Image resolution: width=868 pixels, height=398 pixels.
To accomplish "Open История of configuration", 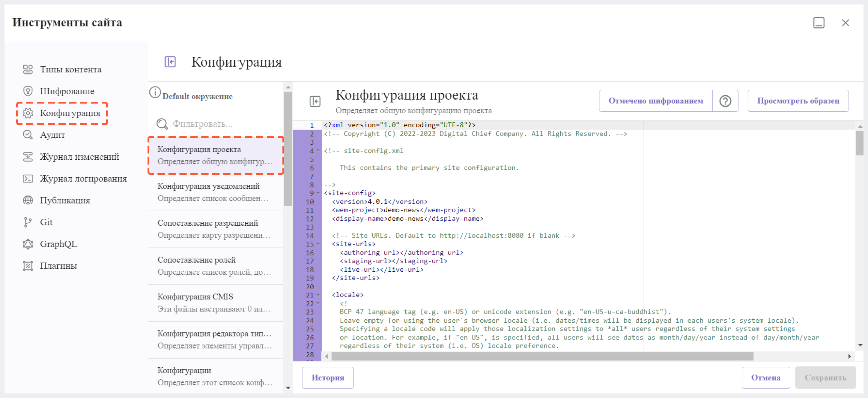I will (x=327, y=377).
